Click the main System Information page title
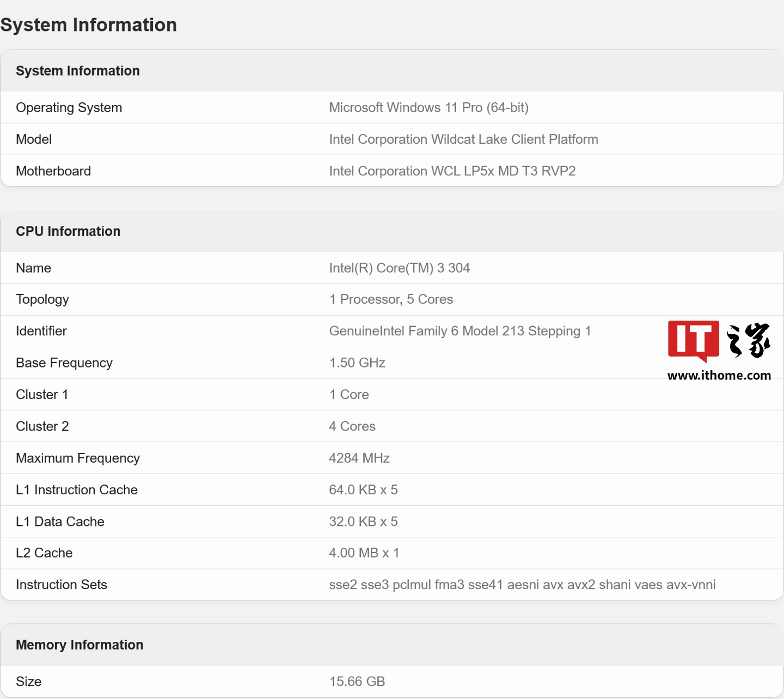This screenshot has width=784, height=699. tap(89, 25)
